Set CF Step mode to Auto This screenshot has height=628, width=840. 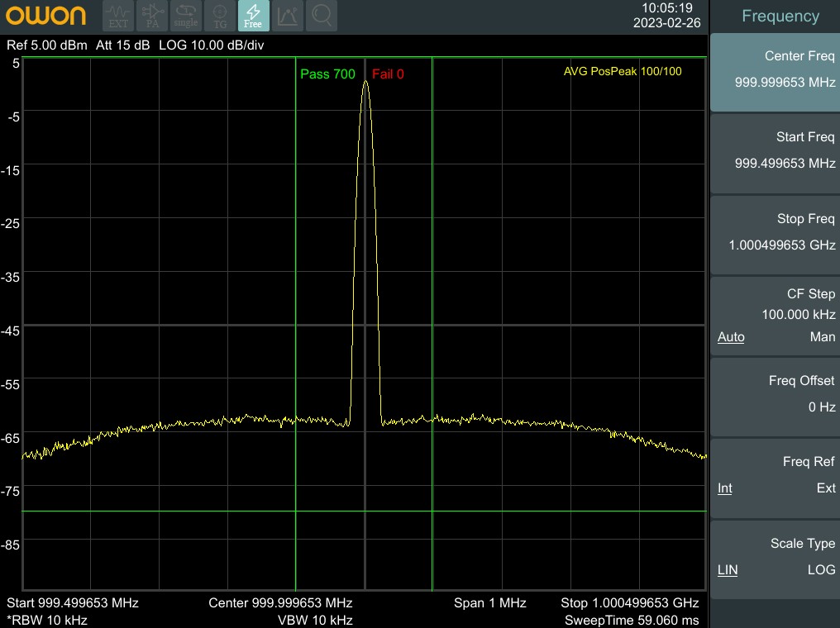731,337
